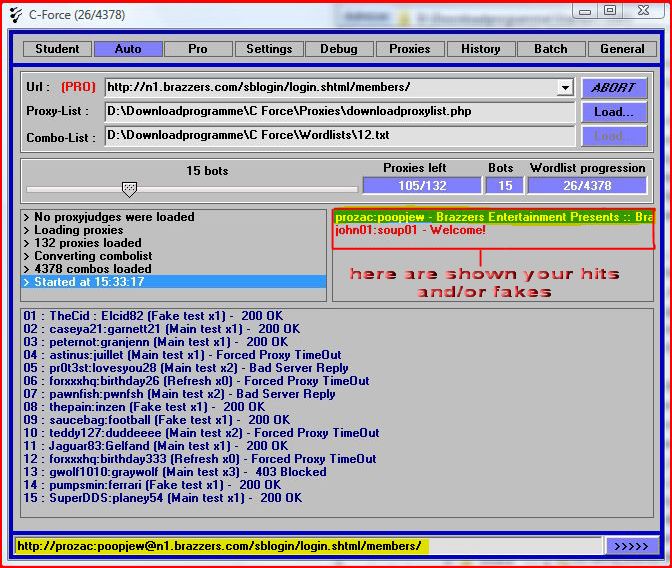
Task: Select highlighted 'Started at 15:33:17' line
Action: click(x=174, y=282)
